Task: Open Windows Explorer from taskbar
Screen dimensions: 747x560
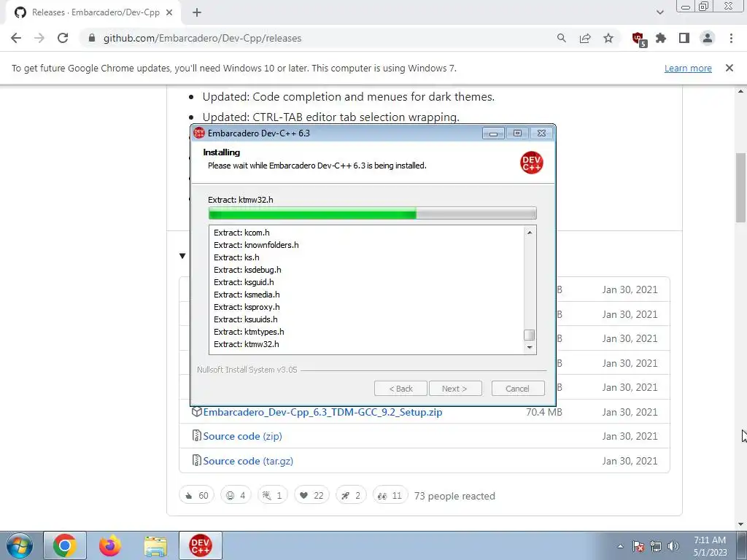Action: click(156, 545)
